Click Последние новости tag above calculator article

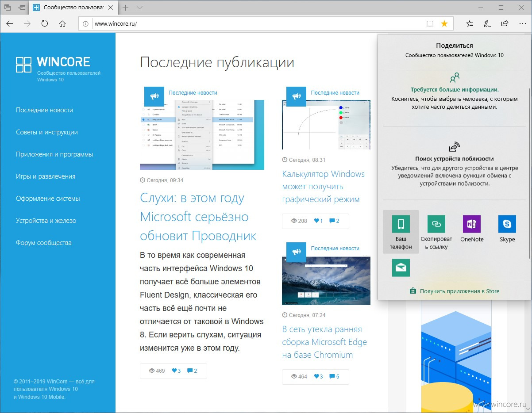(x=335, y=92)
